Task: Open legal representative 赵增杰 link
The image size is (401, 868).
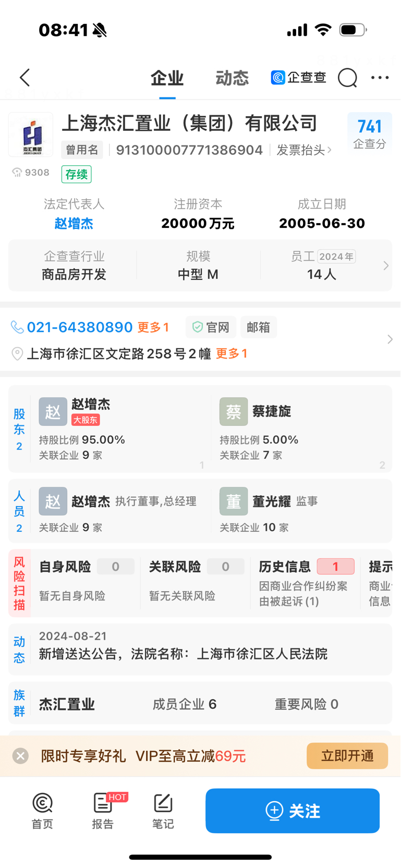Action: (x=74, y=224)
